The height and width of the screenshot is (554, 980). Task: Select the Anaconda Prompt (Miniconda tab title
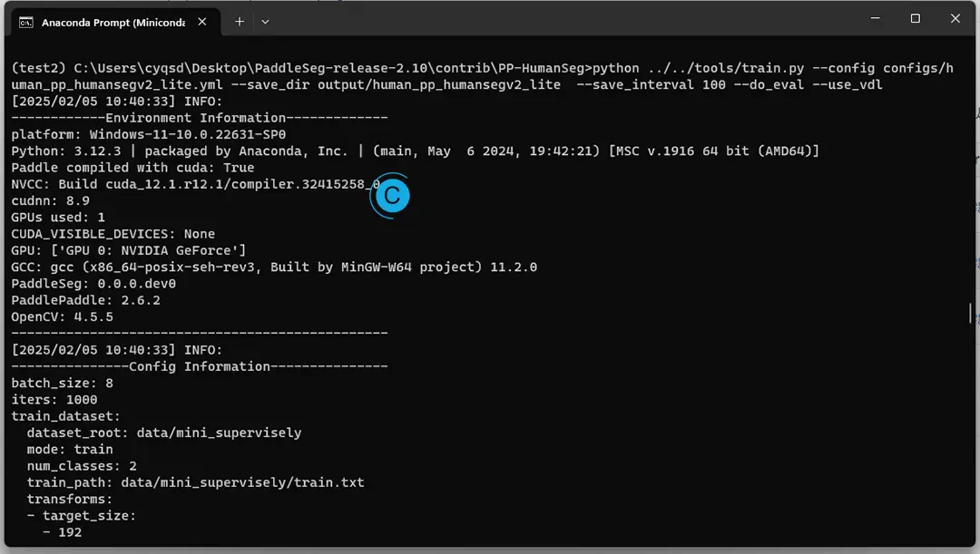tap(113, 23)
